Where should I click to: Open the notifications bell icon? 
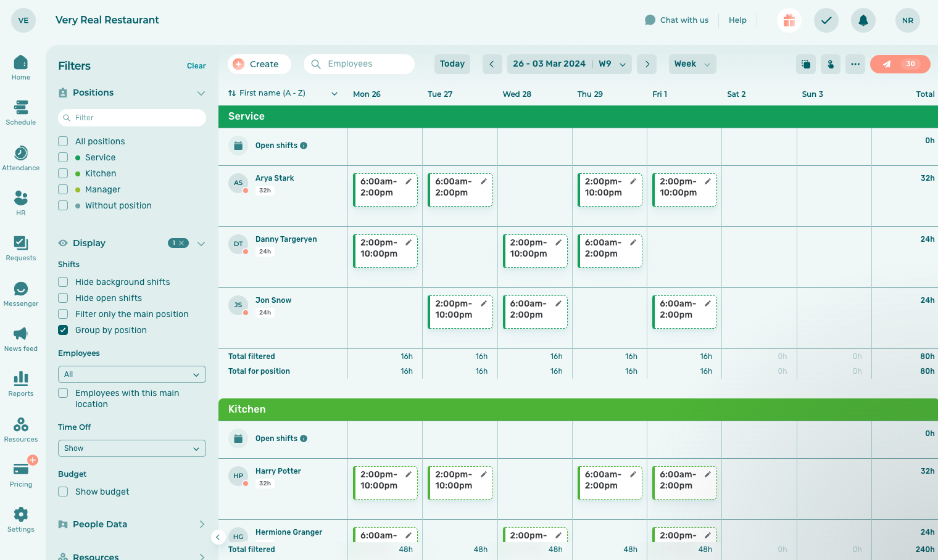863,20
